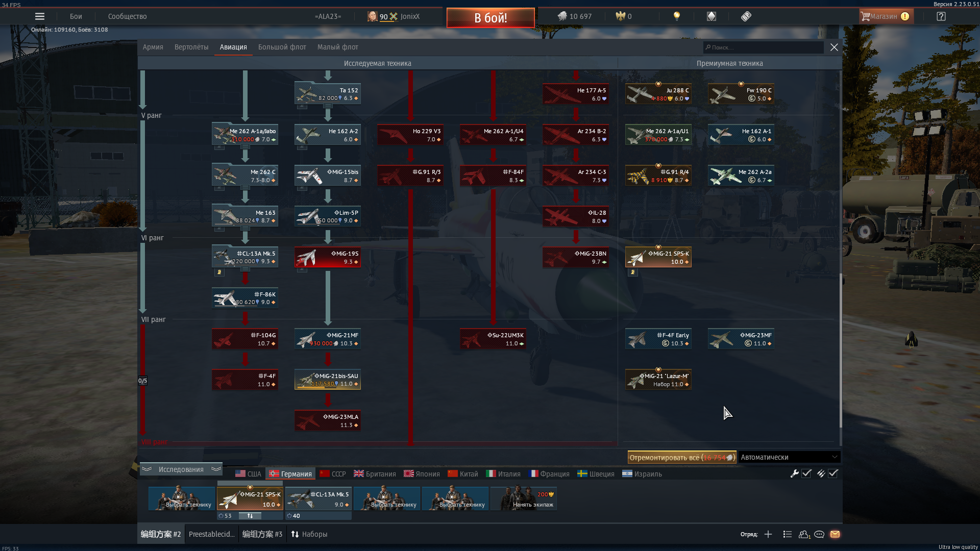
Task: Open the chat speech bubble icon
Action: pyautogui.click(x=819, y=534)
